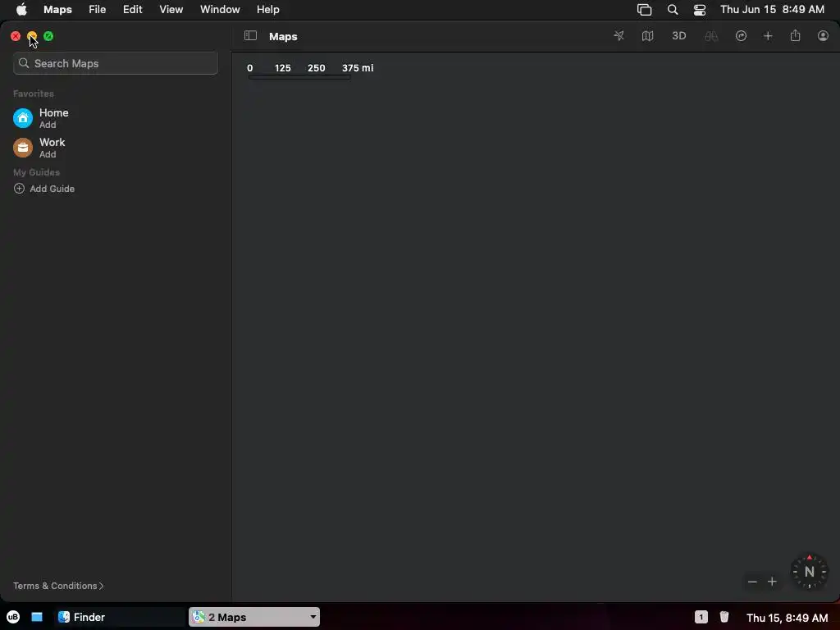
Task: Open Terms & Conditions link
Action: point(58,586)
